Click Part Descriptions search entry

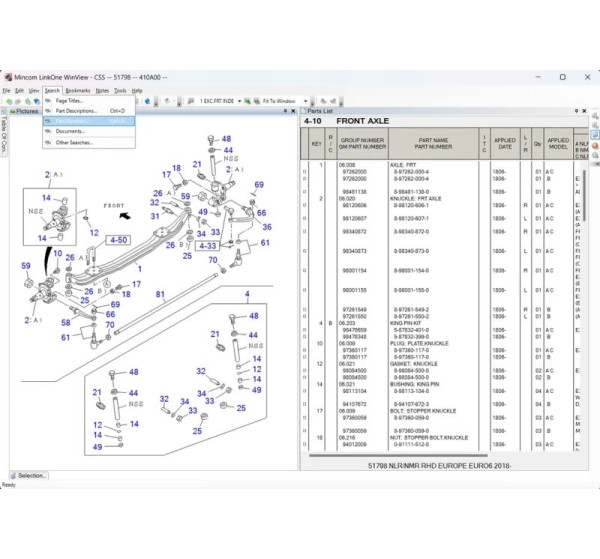pos(76,111)
